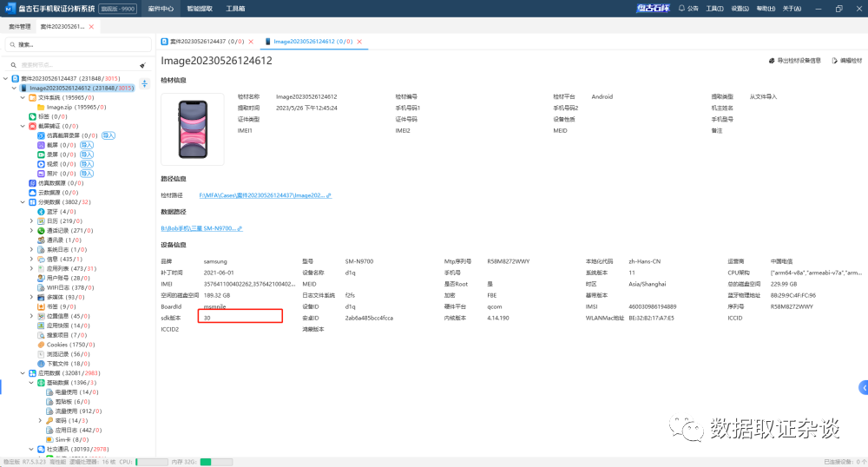The width and height of the screenshot is (868, 467).
Task: Click the 通话记录 green phone icon
Action: (x=41, y=231)
